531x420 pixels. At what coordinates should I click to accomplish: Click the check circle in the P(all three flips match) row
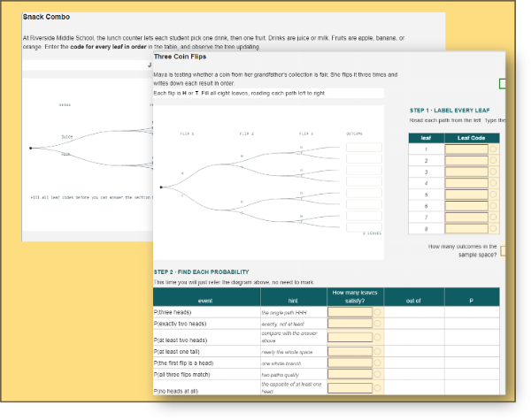pos(377,374)
